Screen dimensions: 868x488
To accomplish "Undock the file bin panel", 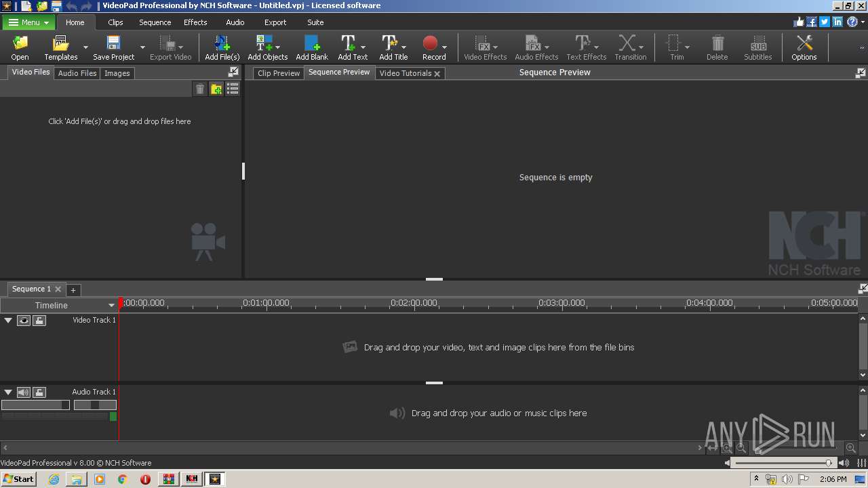I will [x=233, y=72].
